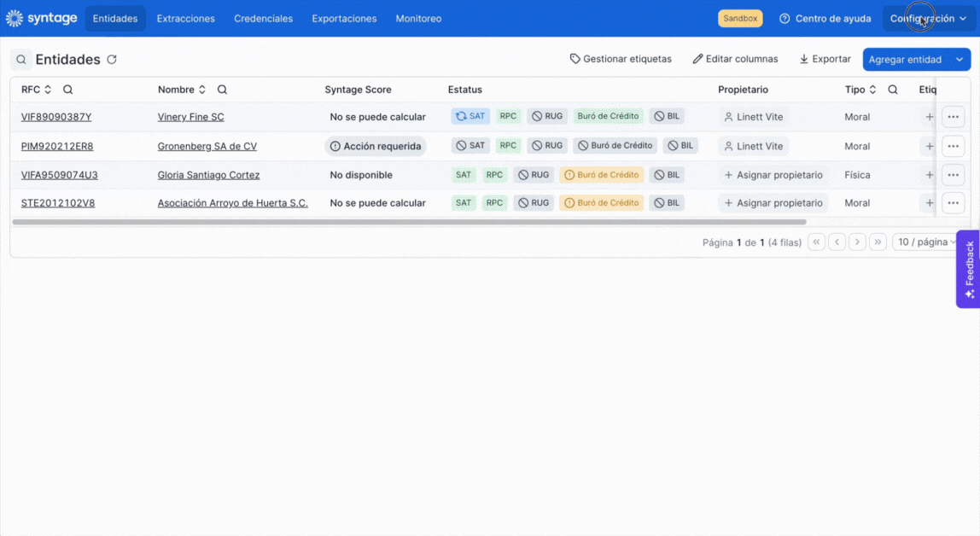Open Feedback side tab
The width and height of the screenshot is (980, 536).
(969, 269)
